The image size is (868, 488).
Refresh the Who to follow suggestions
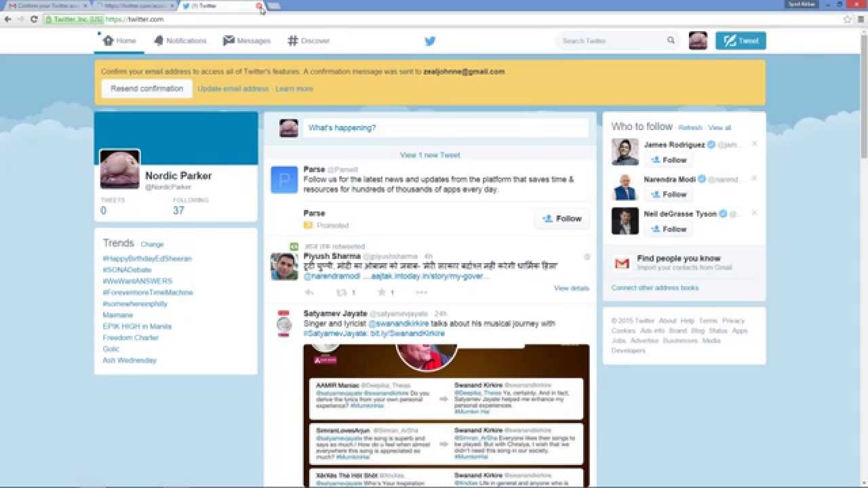point(690,128)
